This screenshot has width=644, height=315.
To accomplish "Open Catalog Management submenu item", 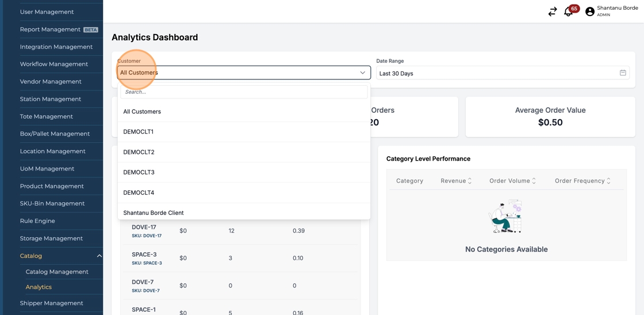I will coord(57,272).
